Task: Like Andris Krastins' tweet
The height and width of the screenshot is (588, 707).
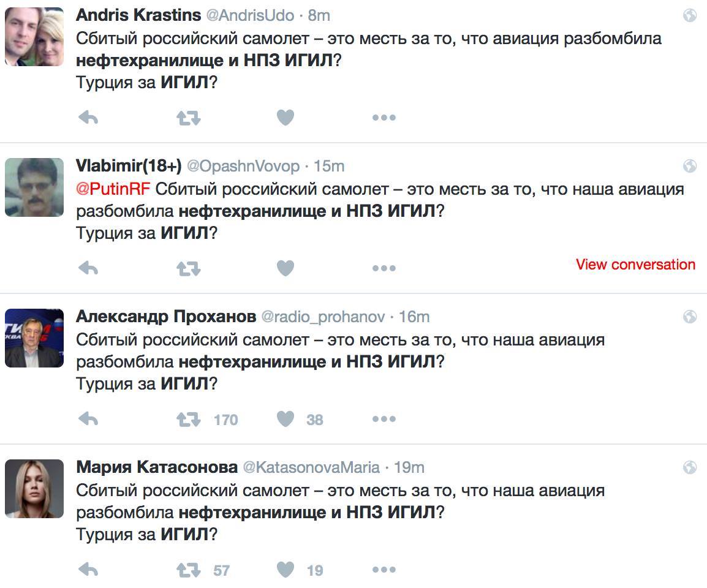Action: 285,117
